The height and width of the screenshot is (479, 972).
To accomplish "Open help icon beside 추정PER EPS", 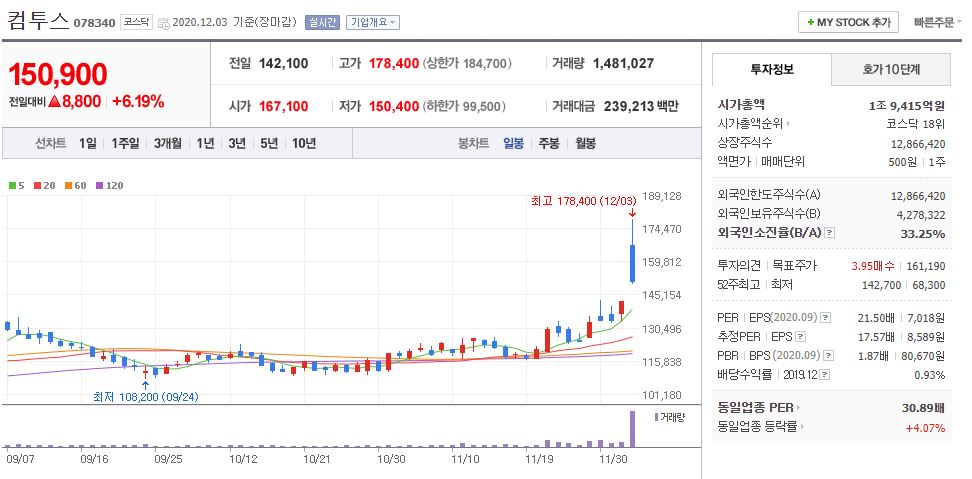I will [801, 337].
